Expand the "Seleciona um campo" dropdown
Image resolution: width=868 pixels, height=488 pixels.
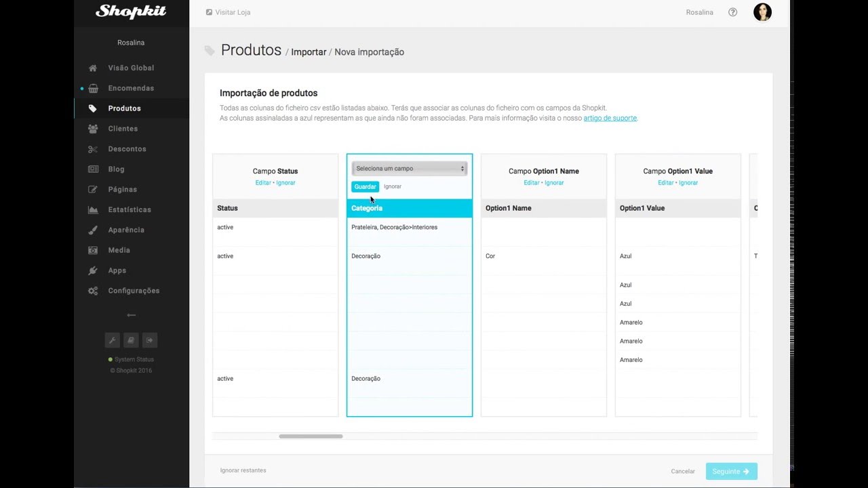(x=410, y=169)
